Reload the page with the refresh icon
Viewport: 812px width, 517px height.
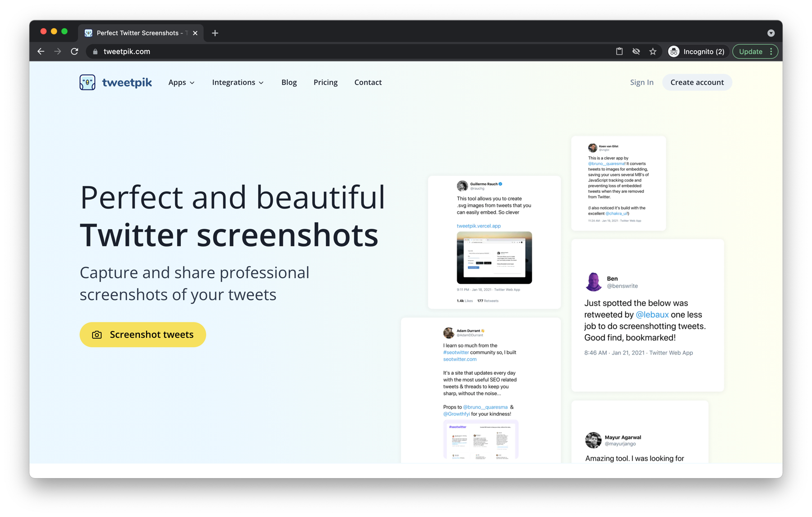74,51
